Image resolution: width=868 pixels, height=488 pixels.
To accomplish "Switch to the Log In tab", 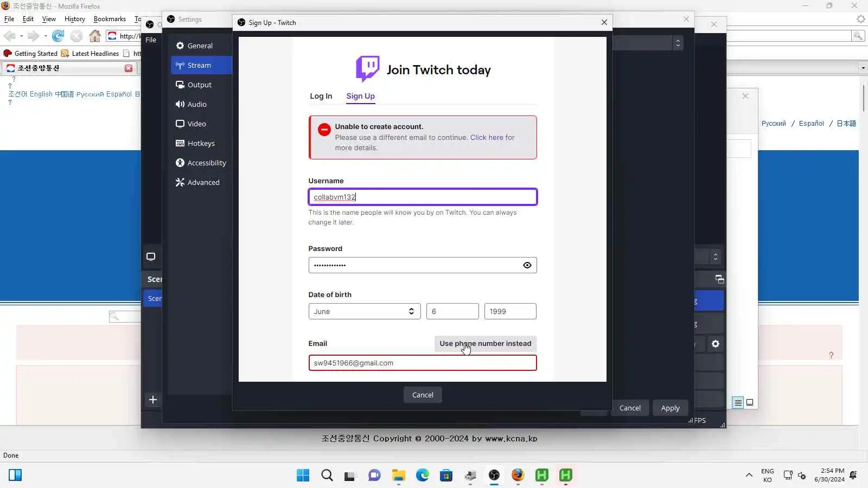I will pyautogui.click(x=321, y=96).
